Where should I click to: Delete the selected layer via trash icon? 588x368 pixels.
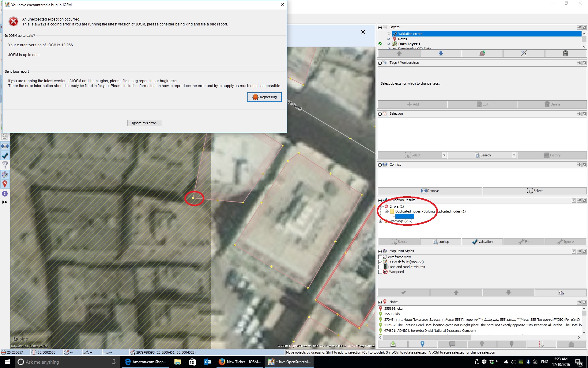click(x=565, y=54)
